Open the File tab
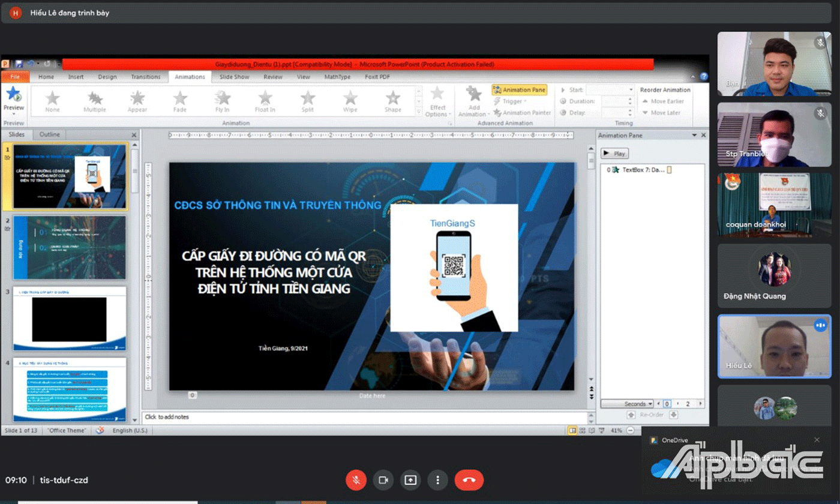The width and height of the screenshot is (840, 504). coord(15,77)
